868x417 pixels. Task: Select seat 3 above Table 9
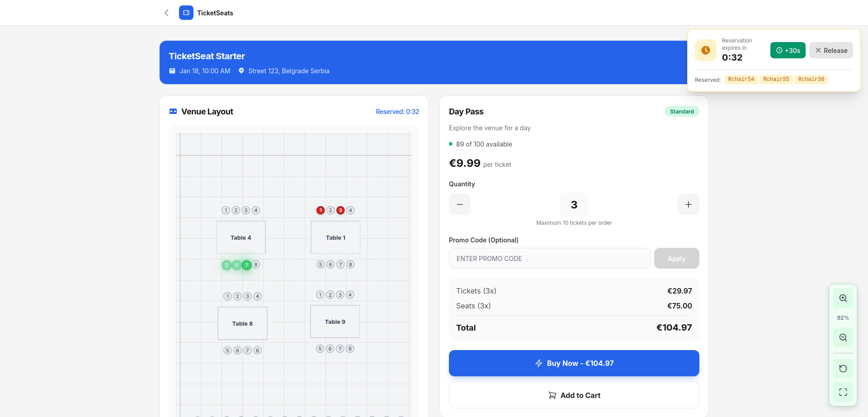click(340, 295)
